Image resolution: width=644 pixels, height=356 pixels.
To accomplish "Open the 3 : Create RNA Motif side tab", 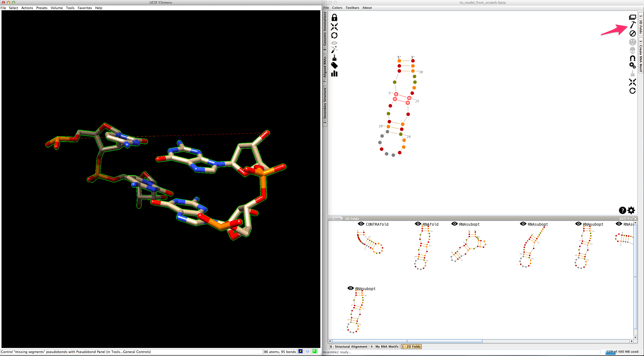I will [x=641, y=56].
